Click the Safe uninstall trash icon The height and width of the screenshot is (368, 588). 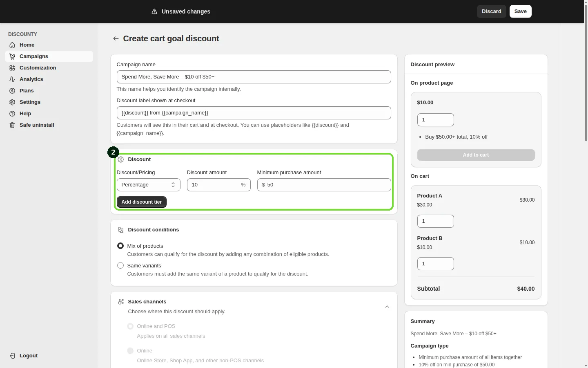[12, 125]
